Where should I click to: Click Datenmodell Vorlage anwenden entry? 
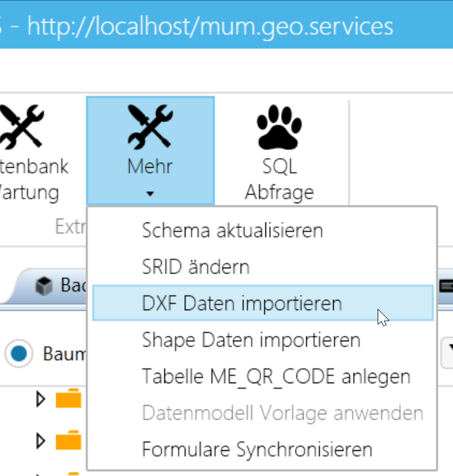click(x=282, y=413)
